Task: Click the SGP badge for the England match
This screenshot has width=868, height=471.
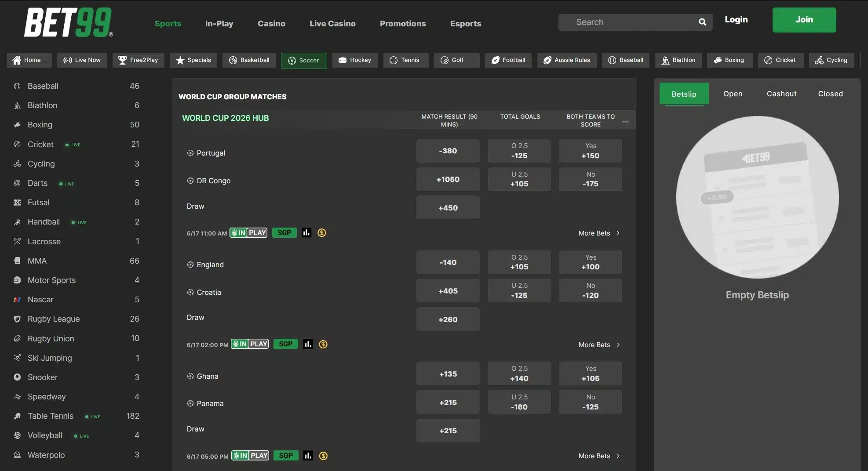Action: (285, 344)
